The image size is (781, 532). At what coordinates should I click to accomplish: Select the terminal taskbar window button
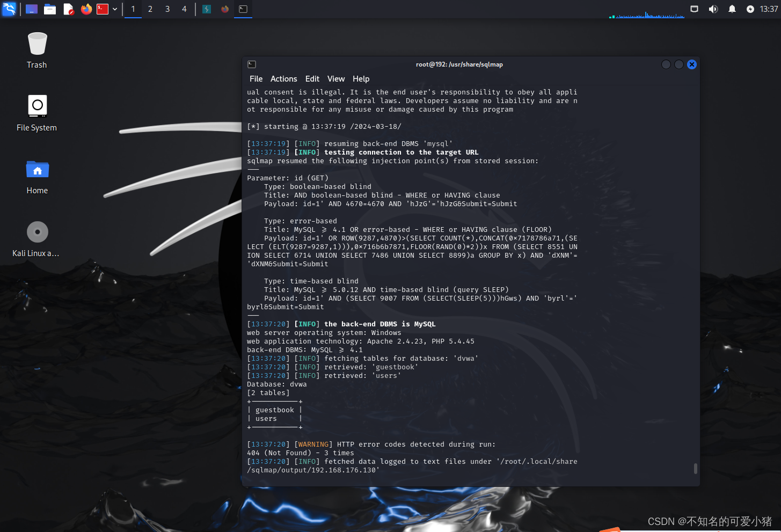click(243, 9)
